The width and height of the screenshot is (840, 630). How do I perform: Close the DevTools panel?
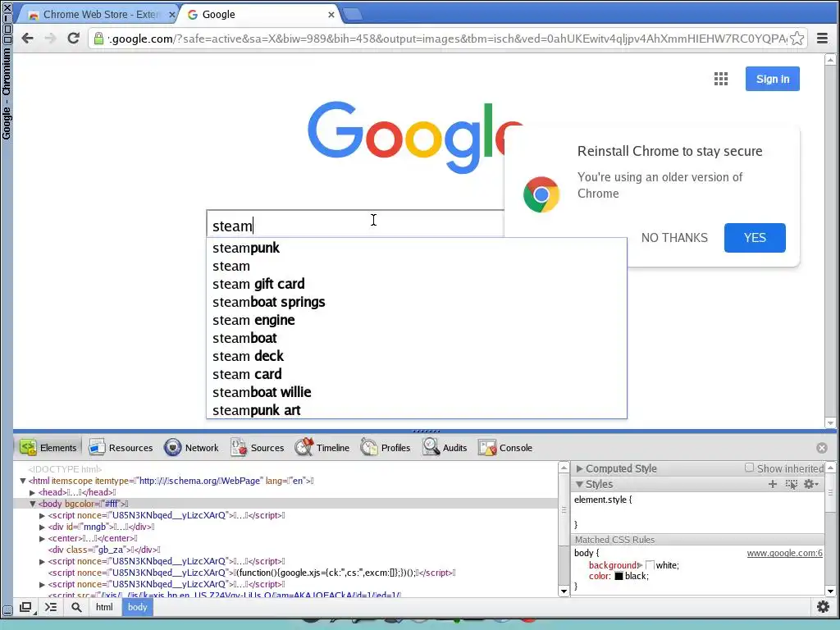(822, 448)
